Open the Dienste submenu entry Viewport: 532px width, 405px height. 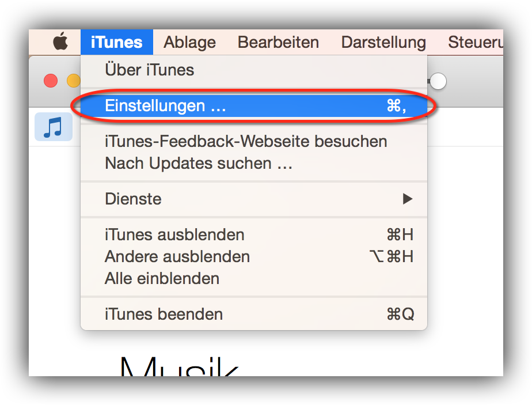pyautogui.click(x=254, y=199)
